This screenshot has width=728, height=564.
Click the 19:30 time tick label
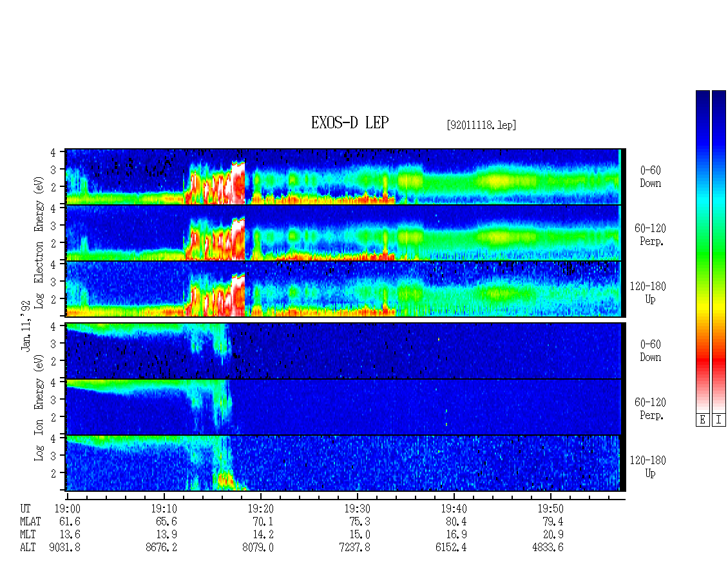click(x=357, y=509)
